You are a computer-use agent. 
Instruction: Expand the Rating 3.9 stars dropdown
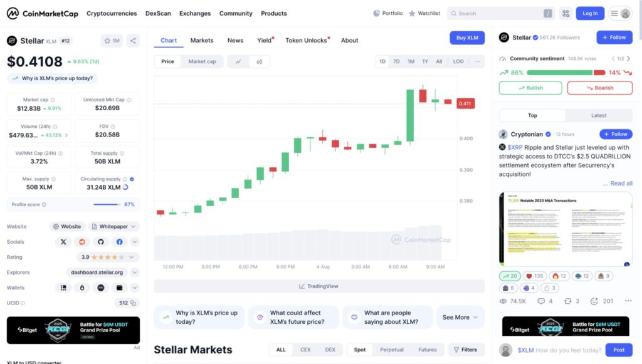pos(132,257)
